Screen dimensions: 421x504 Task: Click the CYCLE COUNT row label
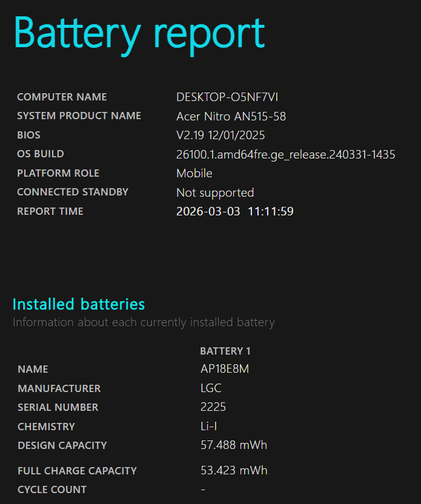tap(52, 489)
